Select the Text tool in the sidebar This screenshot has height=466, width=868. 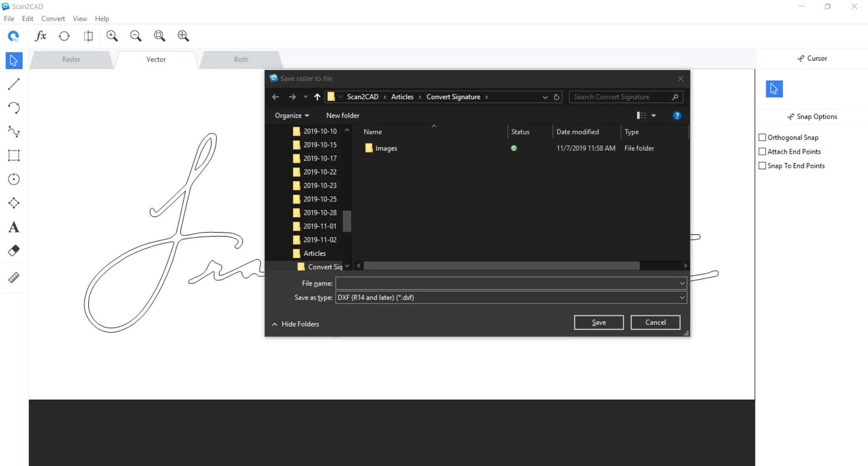point(14,227)
